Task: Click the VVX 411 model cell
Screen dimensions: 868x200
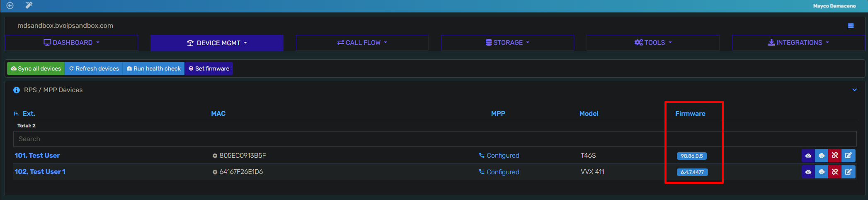Action: pyautogui.click(x=592, y=172)
